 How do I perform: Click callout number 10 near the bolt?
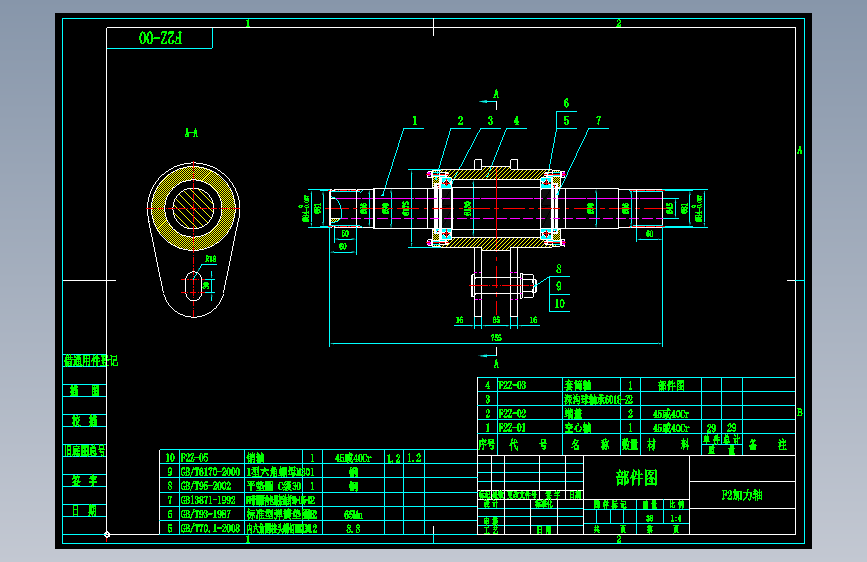coord(560,304)
